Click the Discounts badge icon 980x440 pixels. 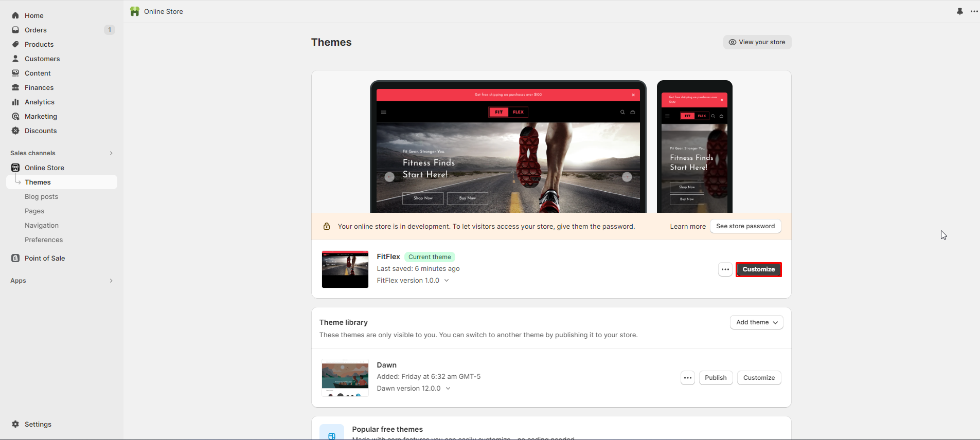(15, 131)
